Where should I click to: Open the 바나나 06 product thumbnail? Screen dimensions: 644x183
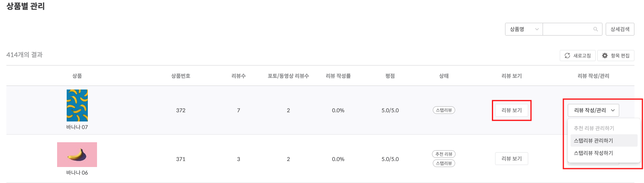(x=77, y=155)
